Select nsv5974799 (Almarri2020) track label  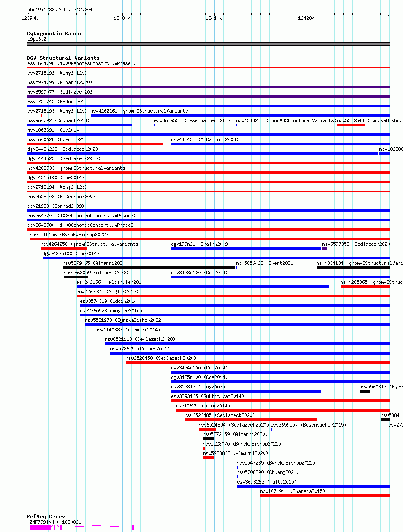pos(60,82)
